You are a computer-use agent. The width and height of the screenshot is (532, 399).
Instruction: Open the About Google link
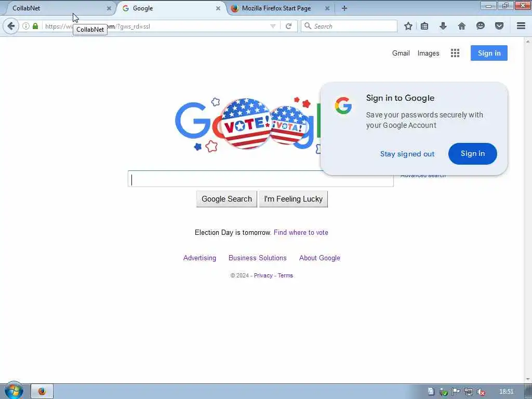(320, 258)
